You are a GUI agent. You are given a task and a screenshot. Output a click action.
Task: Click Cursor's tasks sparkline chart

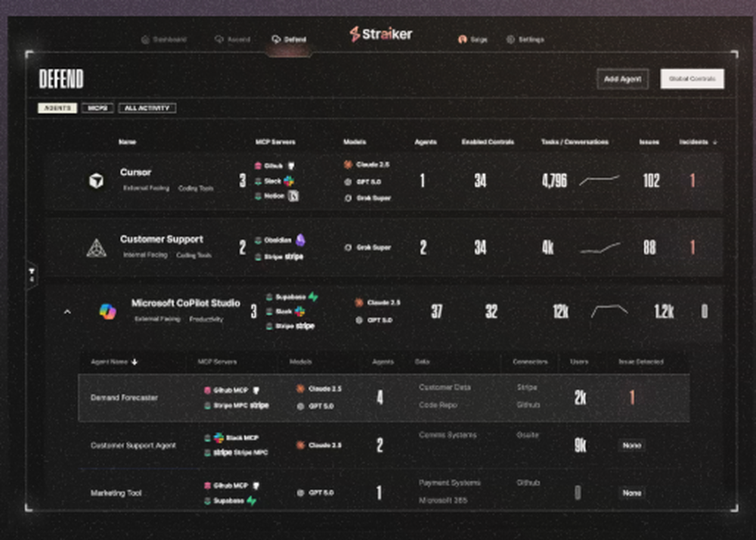click(x=600, y=180)
